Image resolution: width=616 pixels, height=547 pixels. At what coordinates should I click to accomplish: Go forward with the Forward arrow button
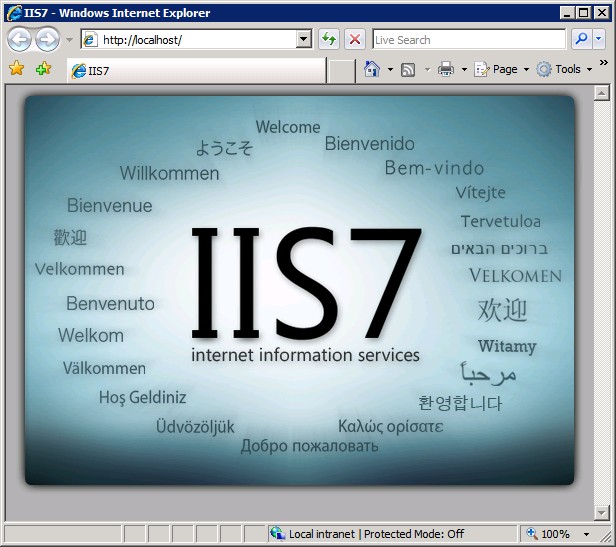tap(48, 39)
